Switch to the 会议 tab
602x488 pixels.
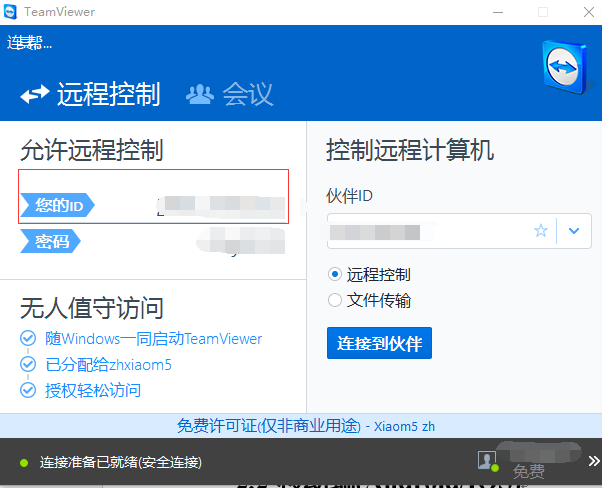[x=230, y=94]
